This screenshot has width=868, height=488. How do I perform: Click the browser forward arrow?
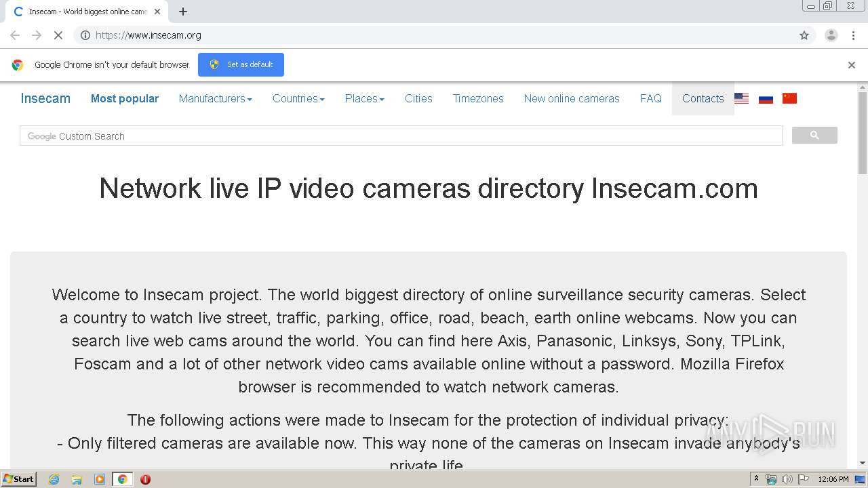37,35
